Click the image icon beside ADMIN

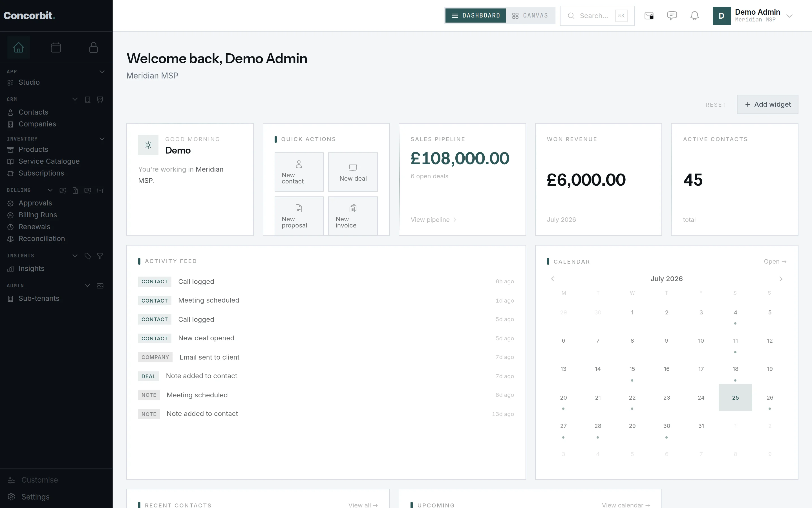(100, 286)
